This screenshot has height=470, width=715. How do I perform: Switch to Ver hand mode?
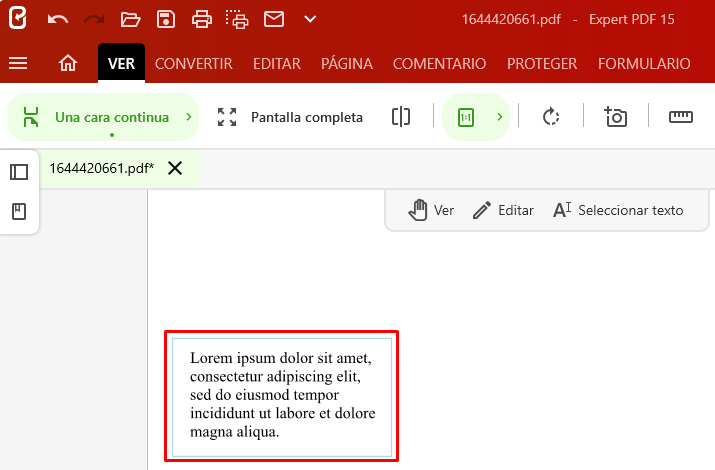click(x=431, y=210)
